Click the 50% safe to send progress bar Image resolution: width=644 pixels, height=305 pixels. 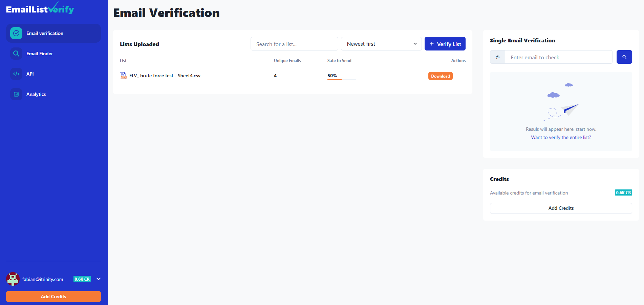(x=341, y=79)
